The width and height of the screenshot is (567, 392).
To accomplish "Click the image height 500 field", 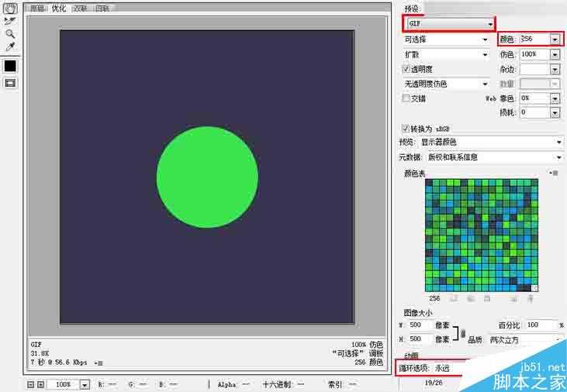I will pyautogui.click(x=420, y=339).
